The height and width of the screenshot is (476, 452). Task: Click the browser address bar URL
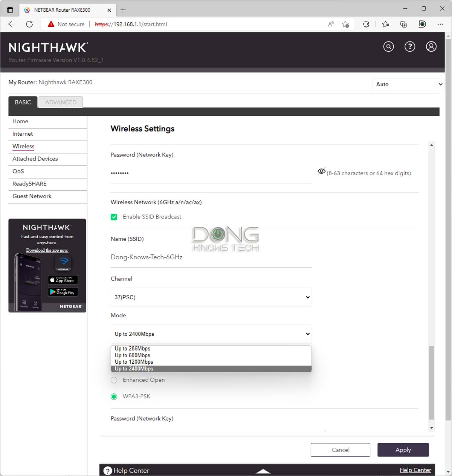coord(131,24)
